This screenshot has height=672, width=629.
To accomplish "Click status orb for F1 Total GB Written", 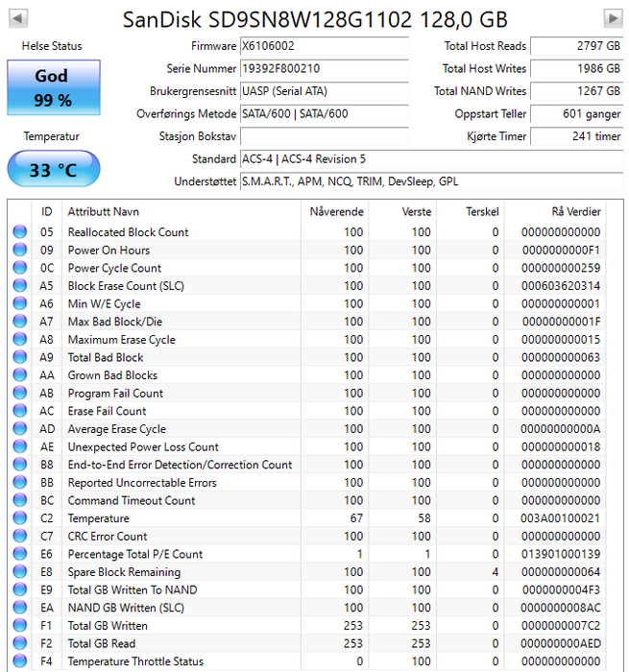I will (20, 625).
